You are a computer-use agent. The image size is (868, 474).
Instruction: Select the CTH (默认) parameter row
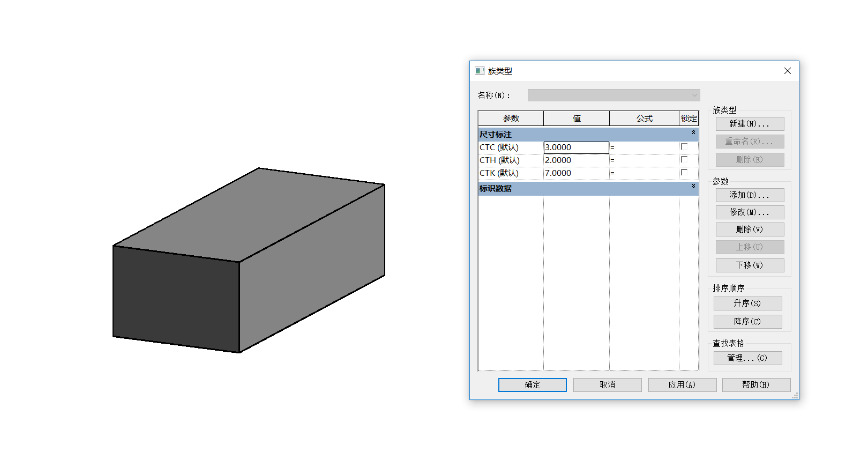[511, 160]
